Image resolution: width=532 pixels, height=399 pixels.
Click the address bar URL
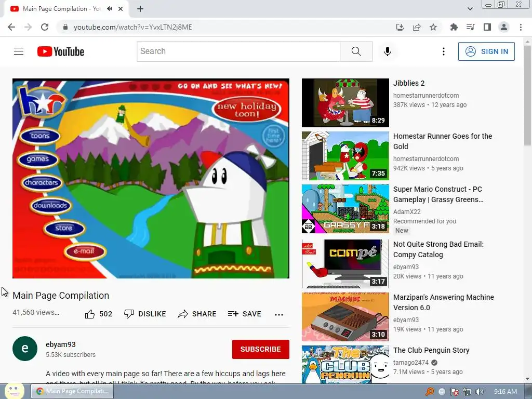click(x=132, y=27)
